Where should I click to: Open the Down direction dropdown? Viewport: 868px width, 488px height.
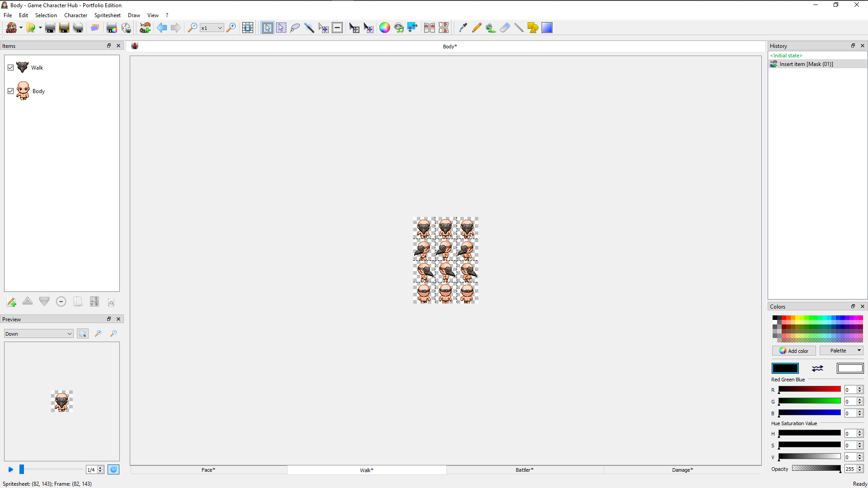coord(38,334)
